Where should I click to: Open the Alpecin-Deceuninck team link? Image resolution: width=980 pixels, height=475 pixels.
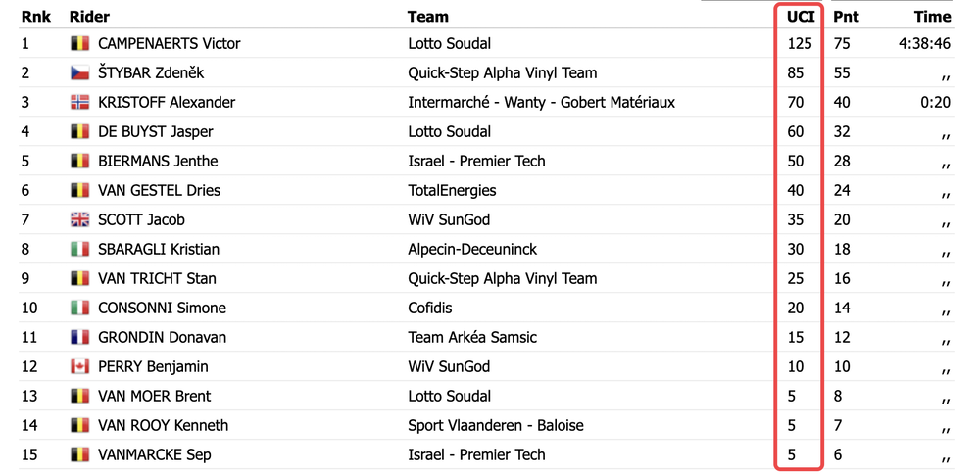[x=472, y=250]
